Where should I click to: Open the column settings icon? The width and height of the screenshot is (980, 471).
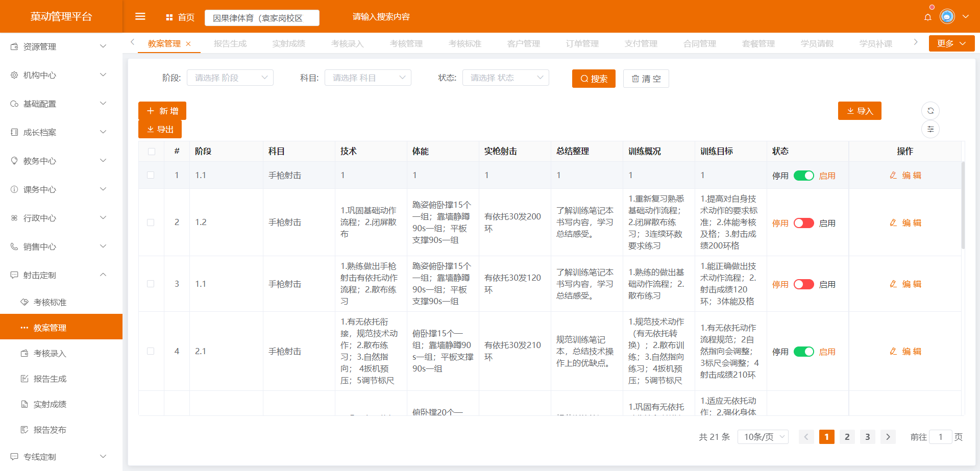tap(930, 129)
